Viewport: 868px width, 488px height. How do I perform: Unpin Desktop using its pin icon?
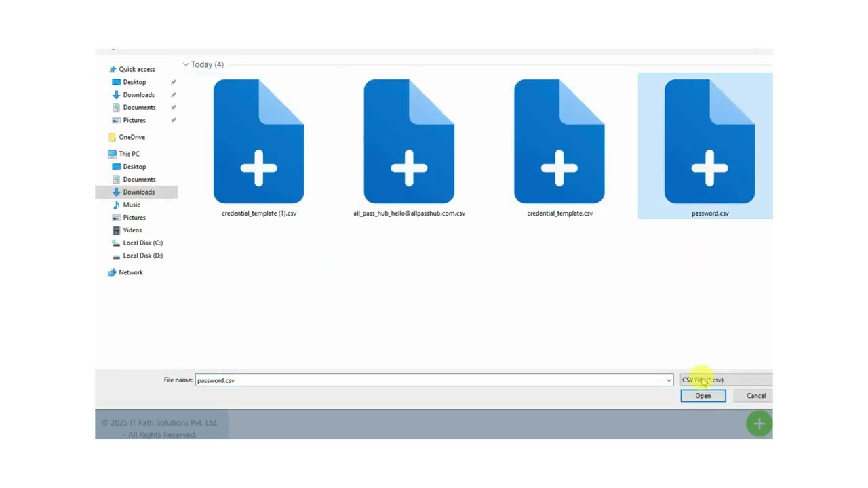(173, 82)
